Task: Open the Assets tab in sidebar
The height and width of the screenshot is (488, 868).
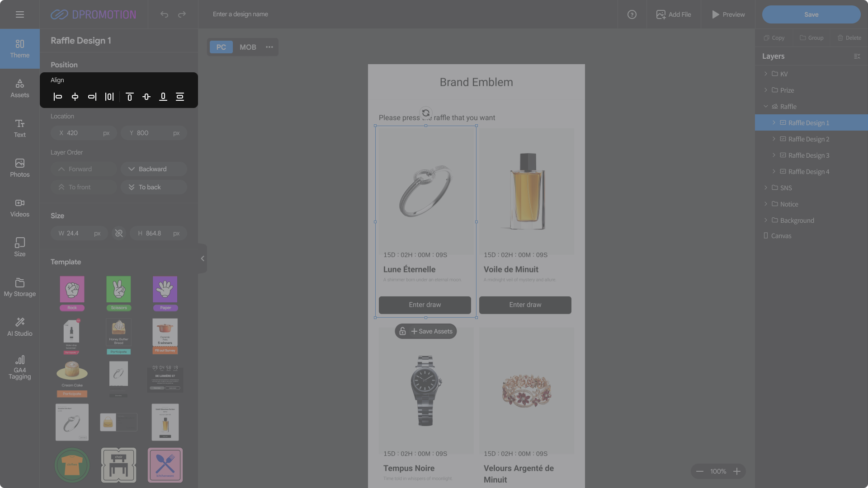Action: (20, 88)
